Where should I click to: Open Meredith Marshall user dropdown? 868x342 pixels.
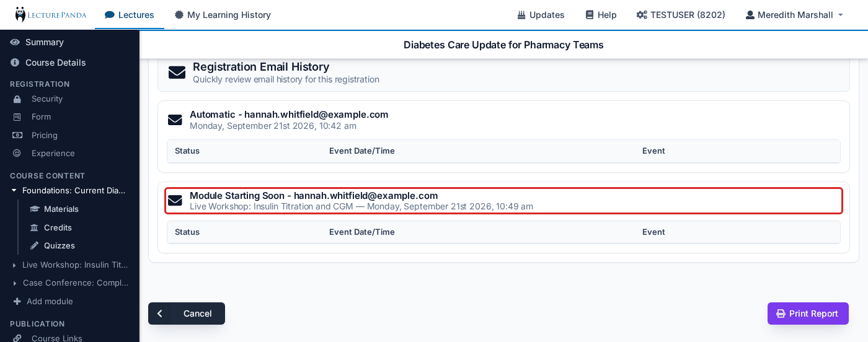pyautogui.click(x=794, y=14)
